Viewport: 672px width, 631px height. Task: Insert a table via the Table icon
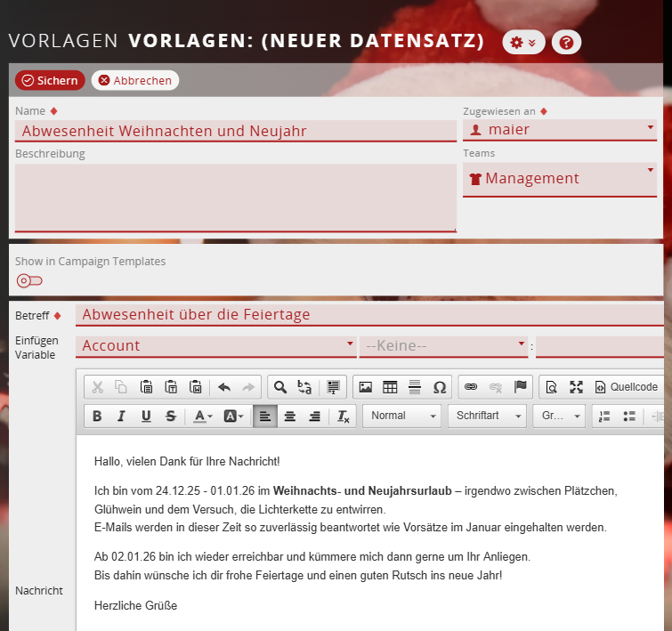[390, 387]
